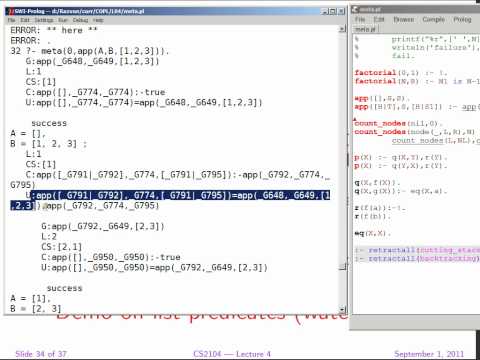Click 'app([],S,S).' clause in editor
The image size is (480, 360).
[382, 98]
